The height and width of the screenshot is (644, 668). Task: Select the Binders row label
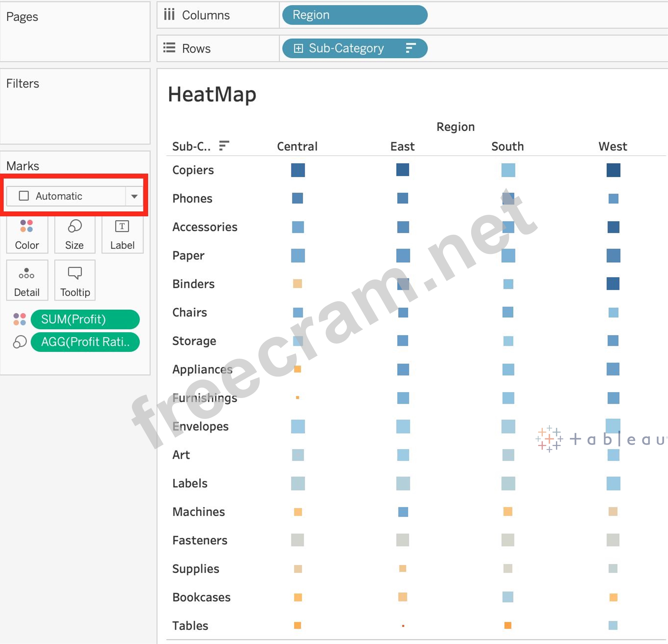(x=193, y=284)
